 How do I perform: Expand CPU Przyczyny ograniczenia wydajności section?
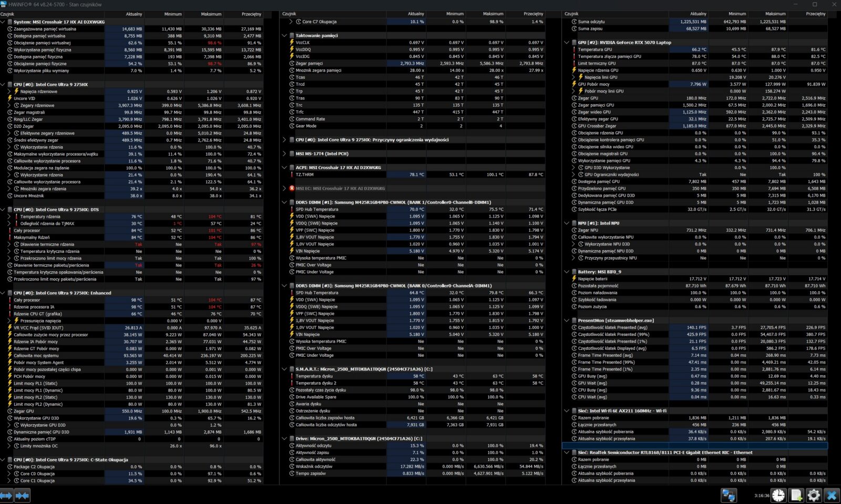click(x=284, y=140)
